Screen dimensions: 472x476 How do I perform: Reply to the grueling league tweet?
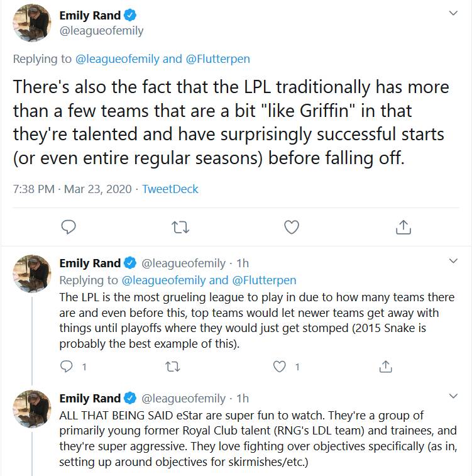[x=67, y=366]
